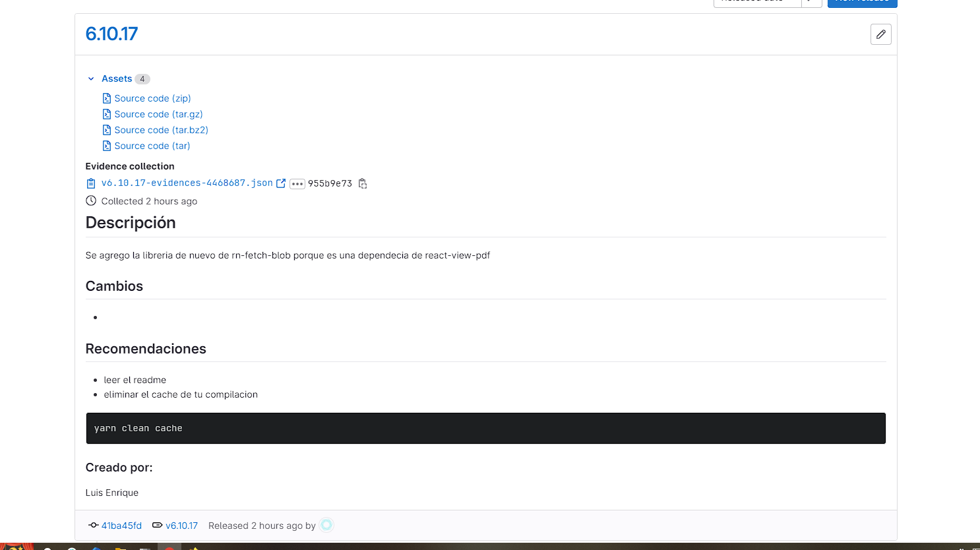The height and width of the screenshot is (550, 980).
Task: Click the 'Collected 2 hours ago' text
Action: click(x=149, y=201)
